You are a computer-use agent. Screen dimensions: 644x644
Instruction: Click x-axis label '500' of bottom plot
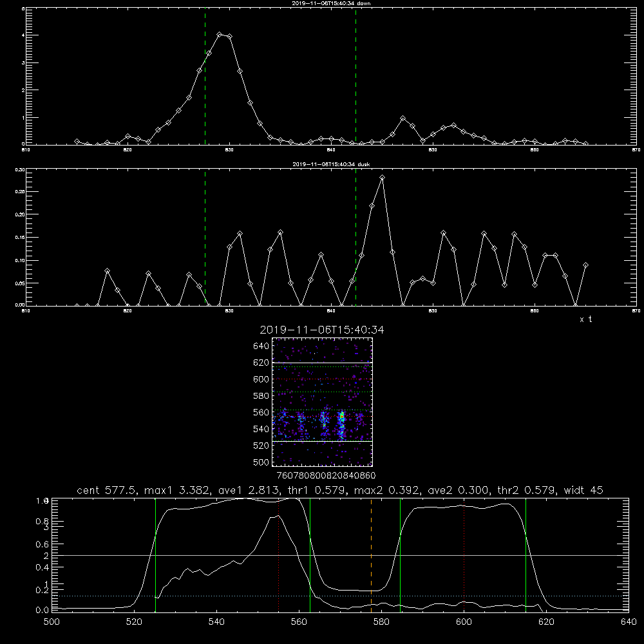point(52,622)
